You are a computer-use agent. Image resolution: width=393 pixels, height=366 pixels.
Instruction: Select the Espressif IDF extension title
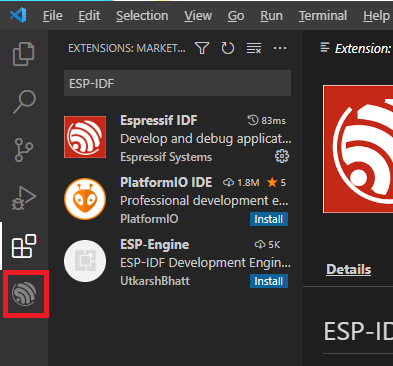(159, 120)
